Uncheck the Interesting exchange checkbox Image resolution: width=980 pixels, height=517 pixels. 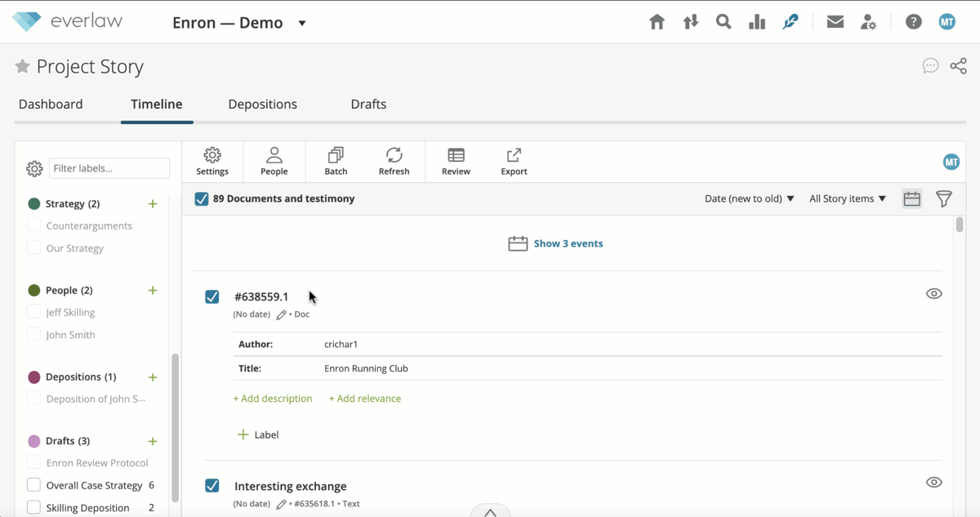[x=212, y=486]
